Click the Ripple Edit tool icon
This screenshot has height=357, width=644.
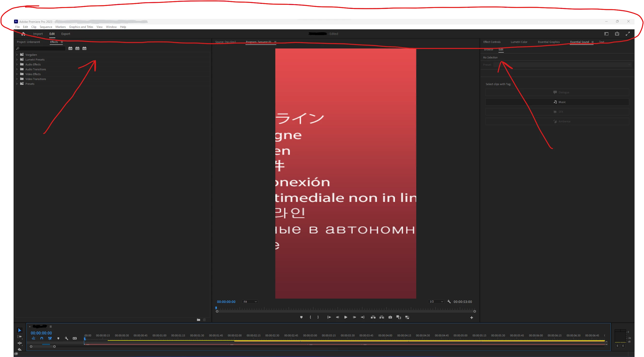19,343
